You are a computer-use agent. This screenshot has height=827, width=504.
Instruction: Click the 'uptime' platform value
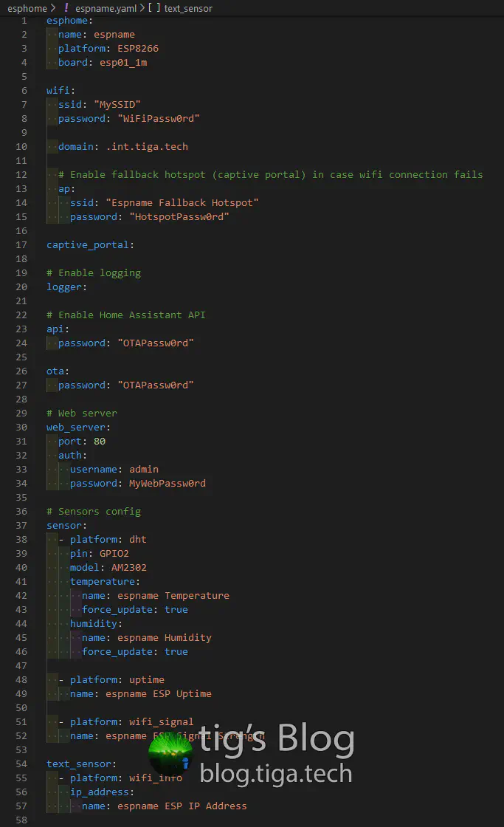pos(147,680)
